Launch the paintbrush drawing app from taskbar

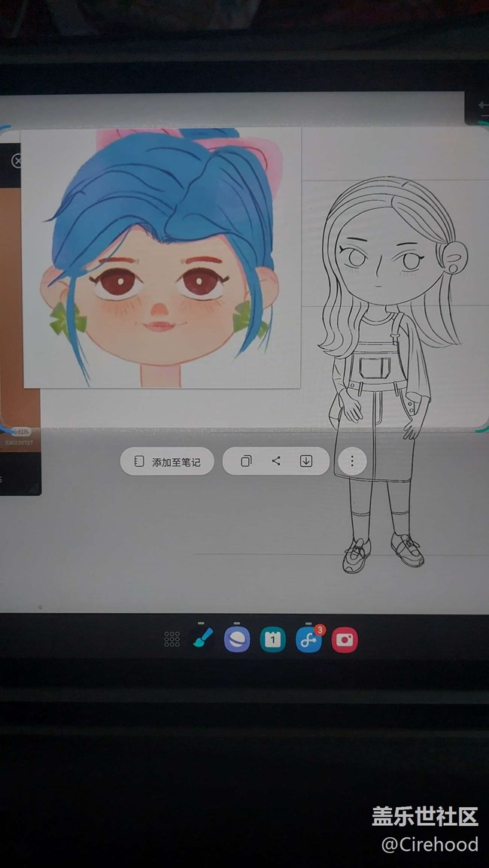(x=201, y=639)
